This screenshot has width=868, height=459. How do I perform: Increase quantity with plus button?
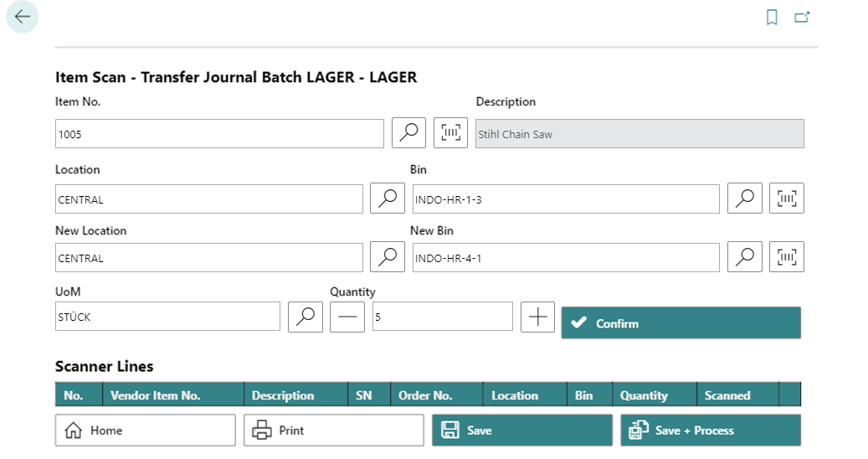537,317
